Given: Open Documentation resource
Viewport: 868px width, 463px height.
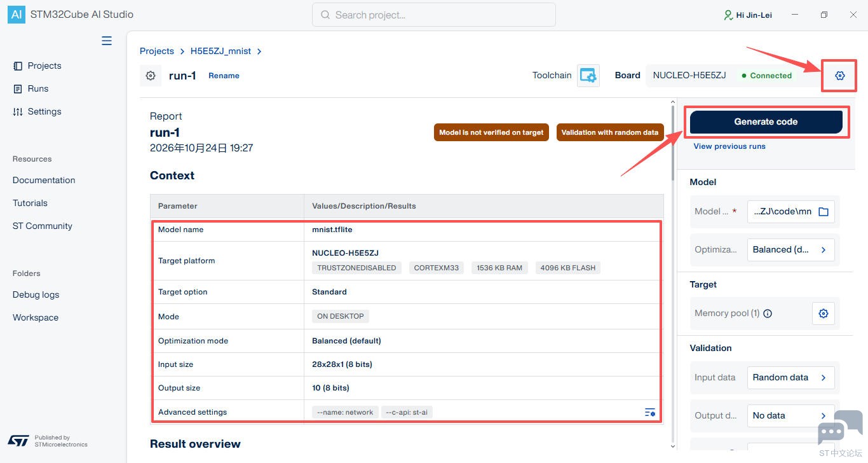Looking at the screenshot, I should click(x=44, y=180).
